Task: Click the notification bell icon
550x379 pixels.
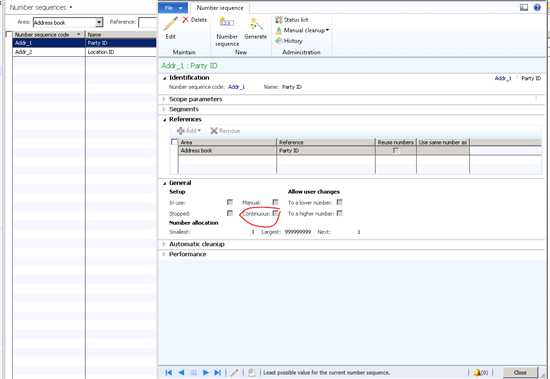Action: pyautogui.click(x=477, y=372)
